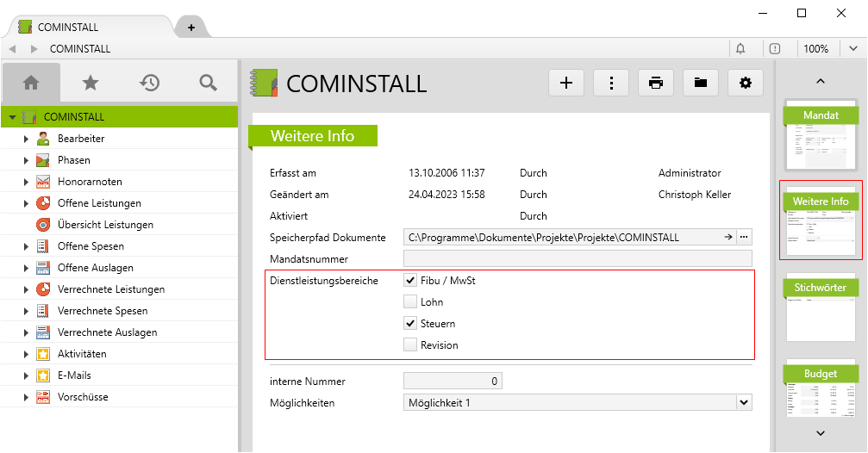Open the three-dot more options menu

[x=611, y=83]
